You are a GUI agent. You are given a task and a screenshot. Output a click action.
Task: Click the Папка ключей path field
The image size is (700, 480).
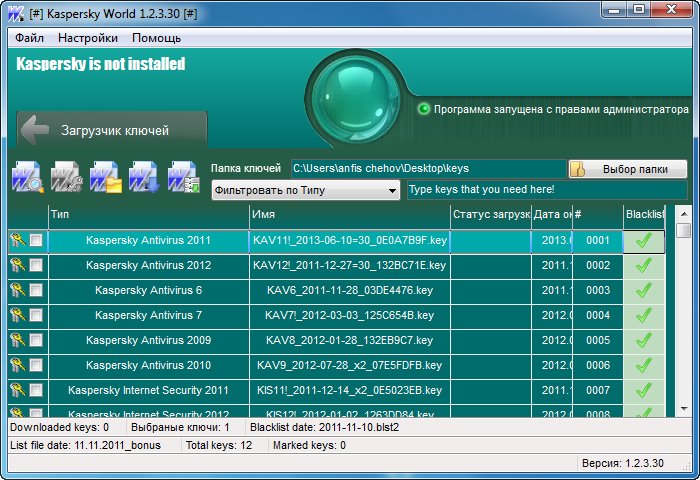(x=429, y=169)
